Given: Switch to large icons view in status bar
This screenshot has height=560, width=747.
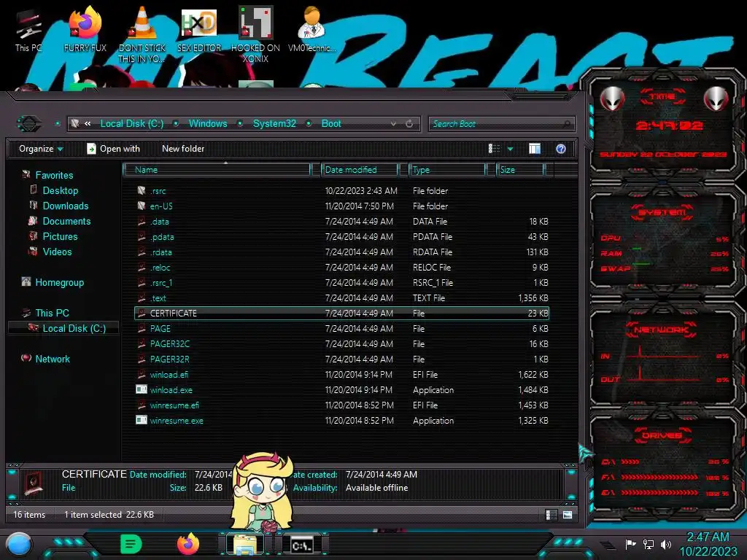Looking at the screenshot, I should pyautogui.click(x=568, y=515).
